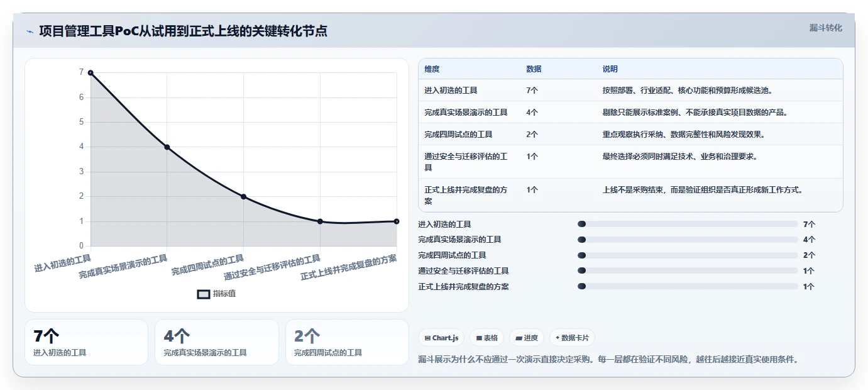Click the title 项目管理工具PoC从试用到正式上线
868x390 pixels.
point(183,31)
